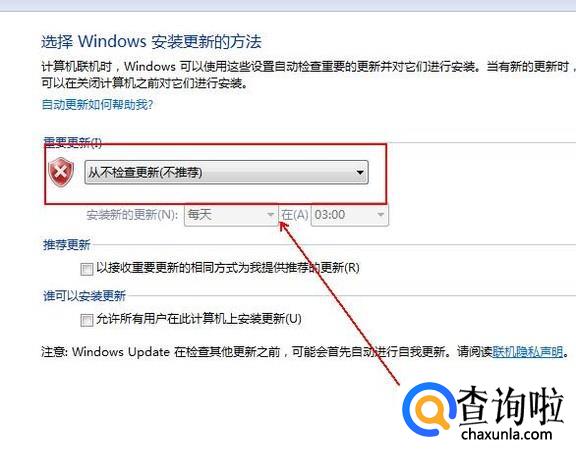Viewport: 576px width, 465px height.
Task: Click the 查询啦 watermark text
Action: click(x=511, y=406)
